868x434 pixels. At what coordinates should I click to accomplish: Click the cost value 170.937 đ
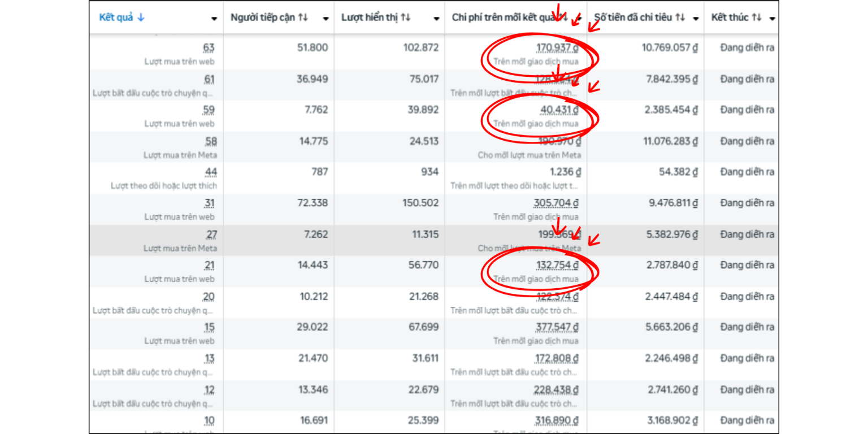click(557, 48)
